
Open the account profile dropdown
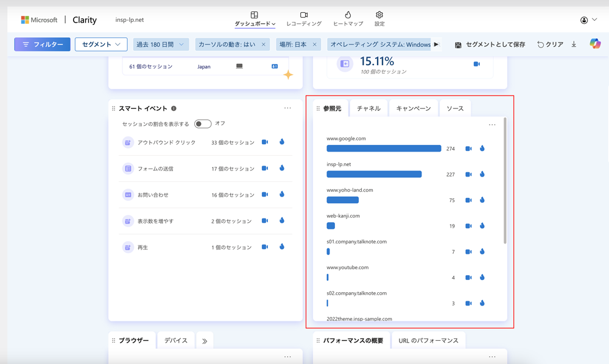pos(588,20)
